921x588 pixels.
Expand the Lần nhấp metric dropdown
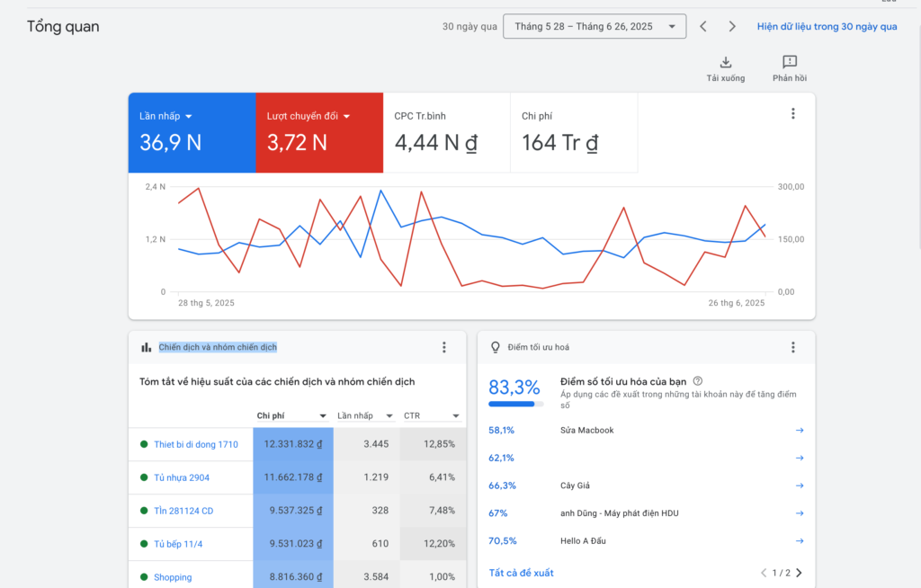(x=189, y=116)
